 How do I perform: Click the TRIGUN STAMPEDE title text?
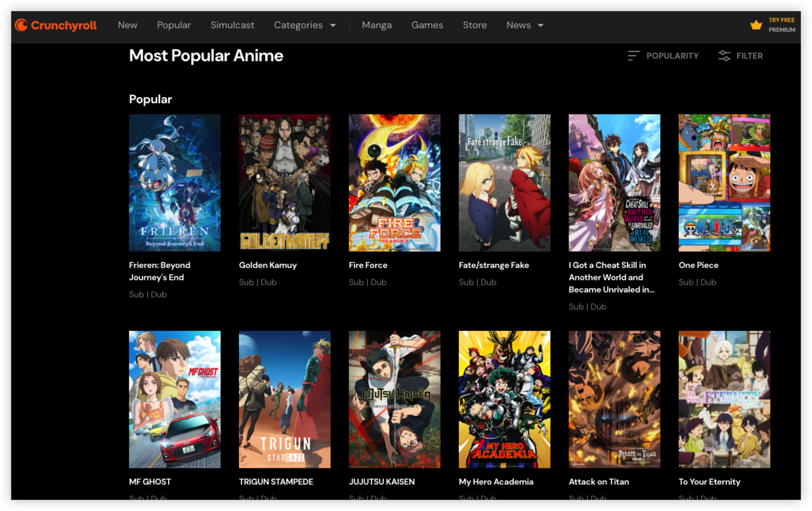276,482
